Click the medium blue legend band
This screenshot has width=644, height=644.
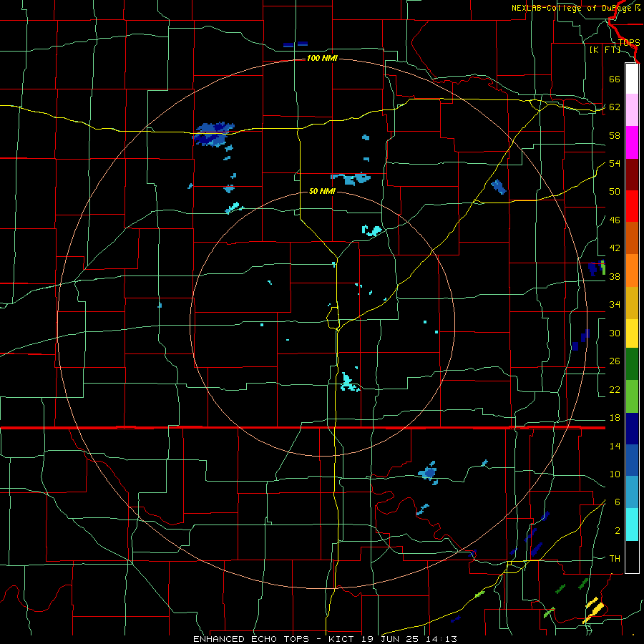click(x=632, y=460)
